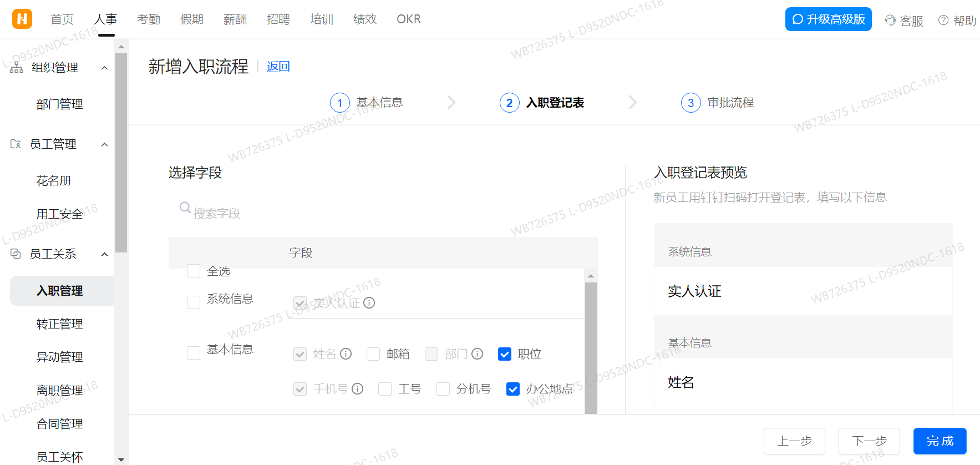Enable the 邮箱 field checkbox

(x=373, y=354)
